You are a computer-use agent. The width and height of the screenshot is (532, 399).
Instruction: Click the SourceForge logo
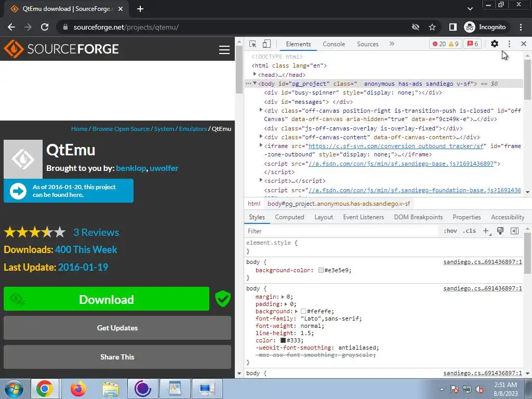pos(61,49)
